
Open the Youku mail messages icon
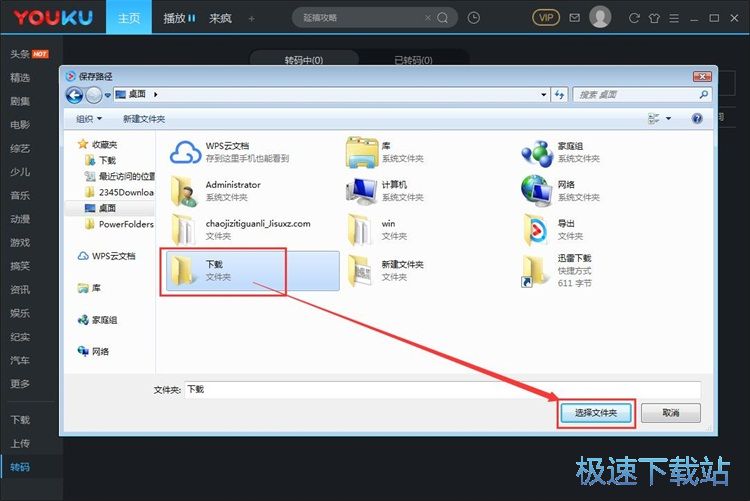[574, 18]
